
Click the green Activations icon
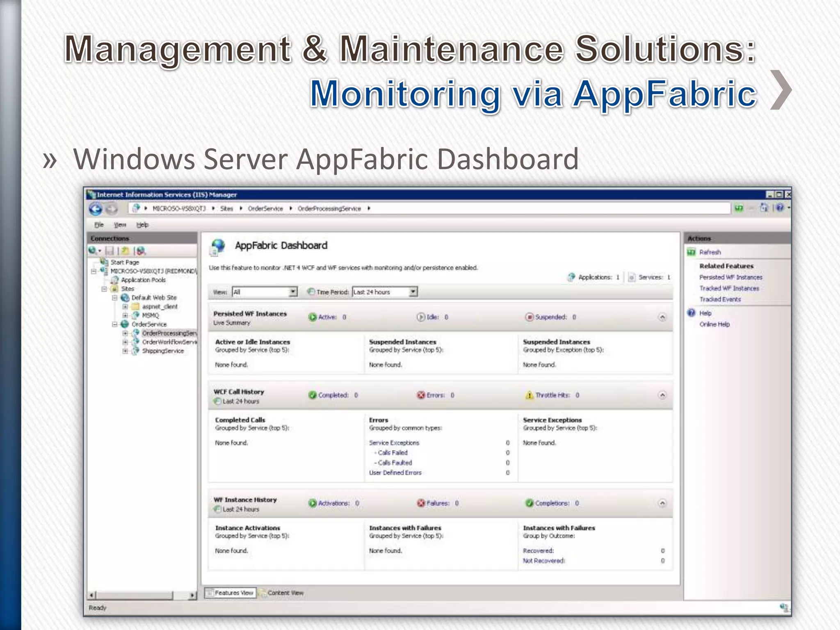coord(313,503)
